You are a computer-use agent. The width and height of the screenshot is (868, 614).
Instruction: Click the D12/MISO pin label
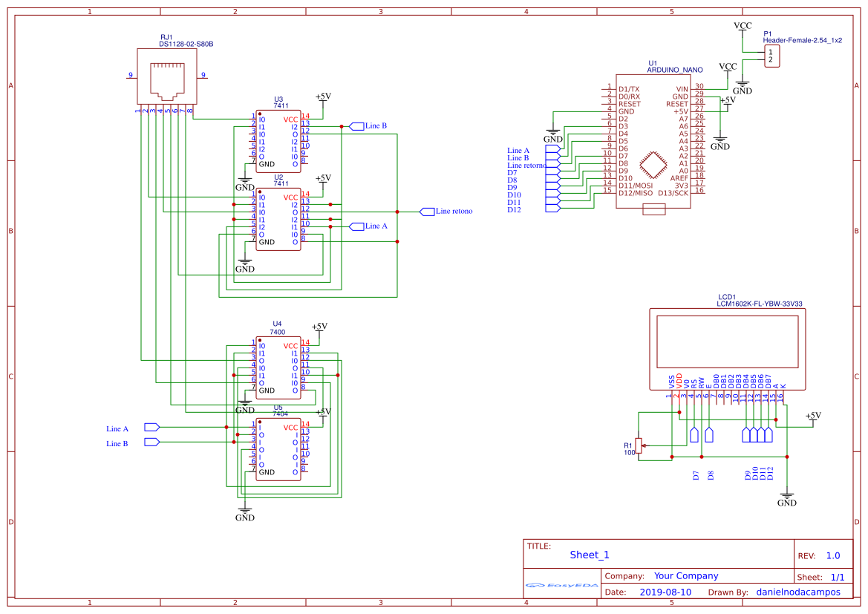(636, 193)
